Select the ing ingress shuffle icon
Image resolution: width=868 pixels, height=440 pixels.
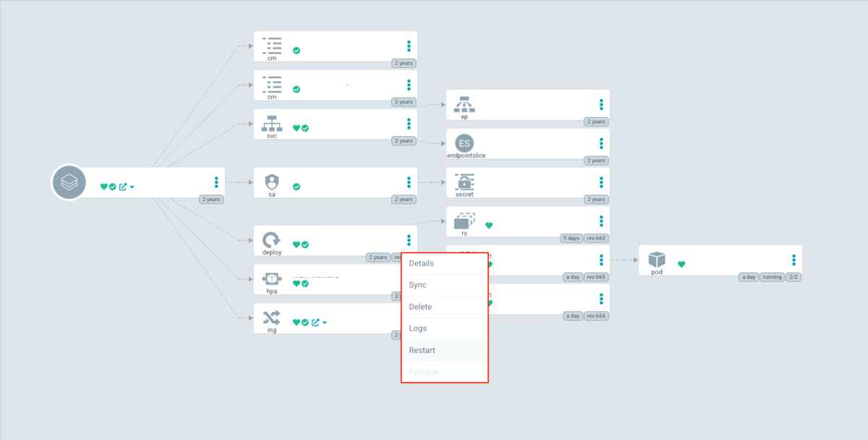(272, 318)
